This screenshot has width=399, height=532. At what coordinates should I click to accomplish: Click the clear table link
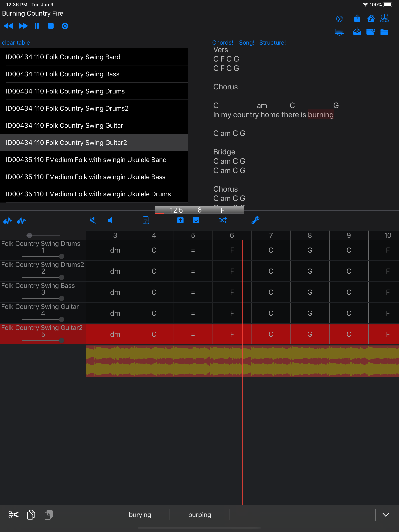pyautogui.click(x=16, y=43)
